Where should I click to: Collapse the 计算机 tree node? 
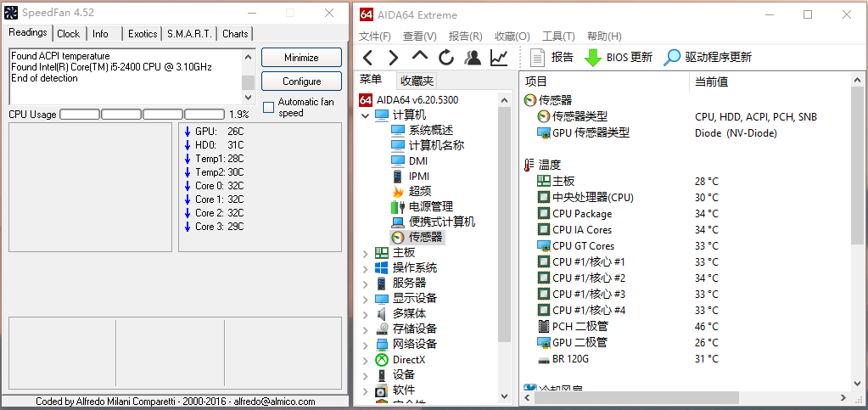(365, 115)
